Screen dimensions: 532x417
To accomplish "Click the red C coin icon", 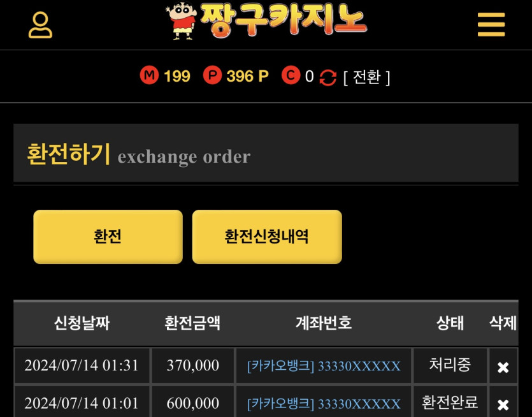I will pyautogui.click(x=291, y=75).
